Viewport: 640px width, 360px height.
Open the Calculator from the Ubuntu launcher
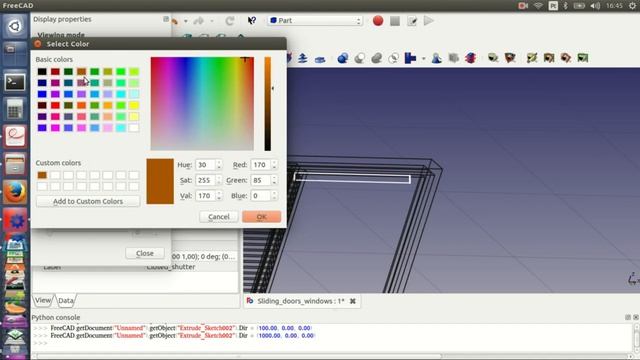(15, 109)
